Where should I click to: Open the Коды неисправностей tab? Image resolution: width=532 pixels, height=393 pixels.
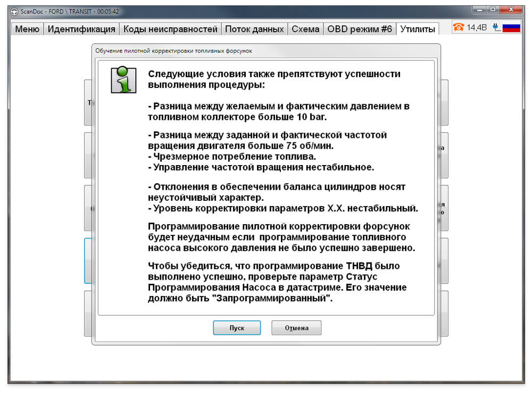pyautogui.click(x=170, y=29)
